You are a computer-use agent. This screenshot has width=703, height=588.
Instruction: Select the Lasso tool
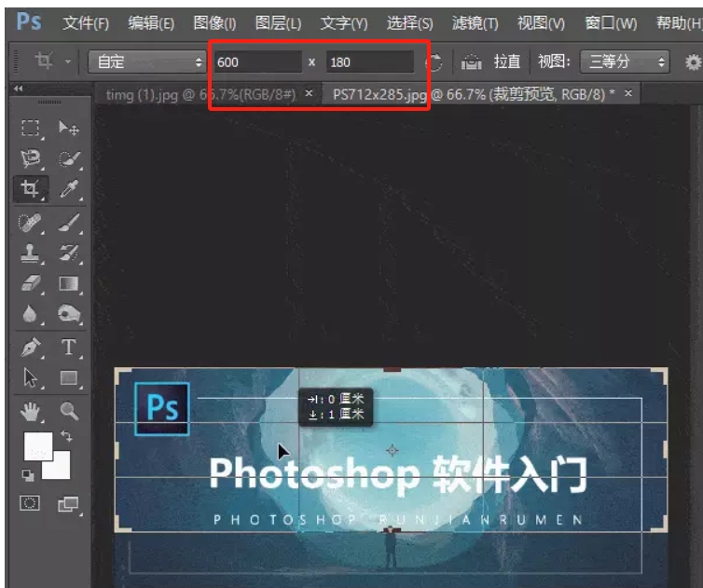[31, 158]
